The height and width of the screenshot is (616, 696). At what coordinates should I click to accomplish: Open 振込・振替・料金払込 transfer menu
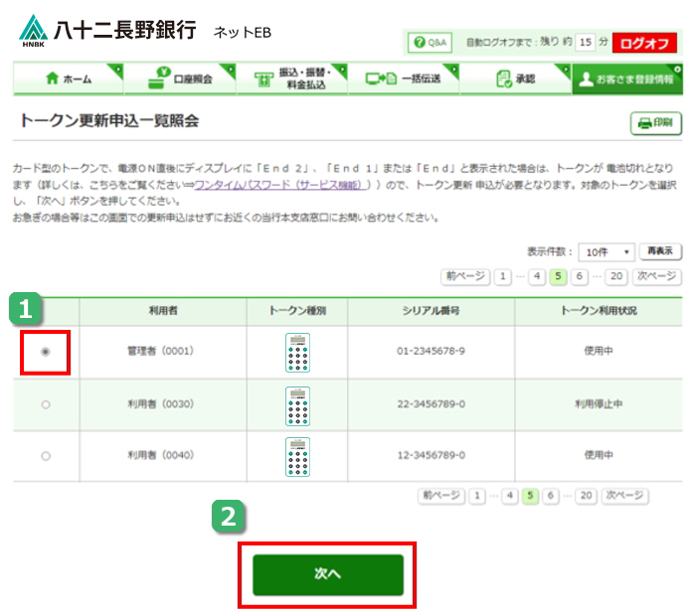click(291, 78)
